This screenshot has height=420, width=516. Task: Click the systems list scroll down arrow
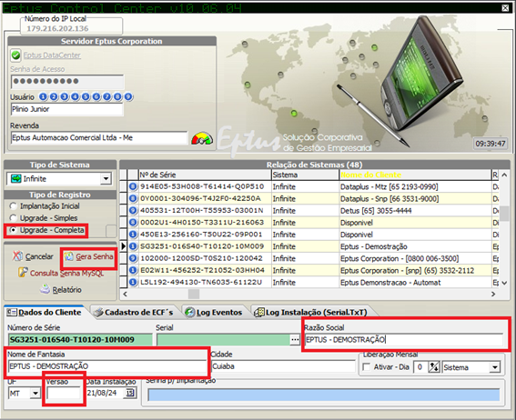coord(504,283)
